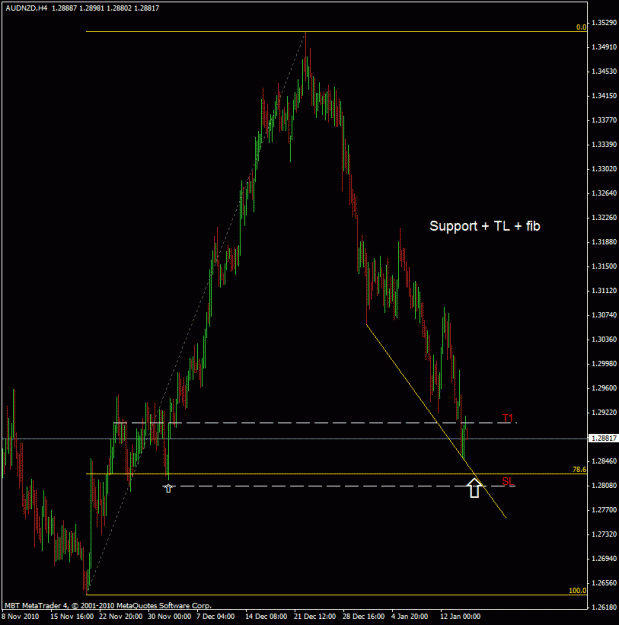Click the 1.27700 price axis label
This screenshot has height=625, width=619.
[604, 510]
